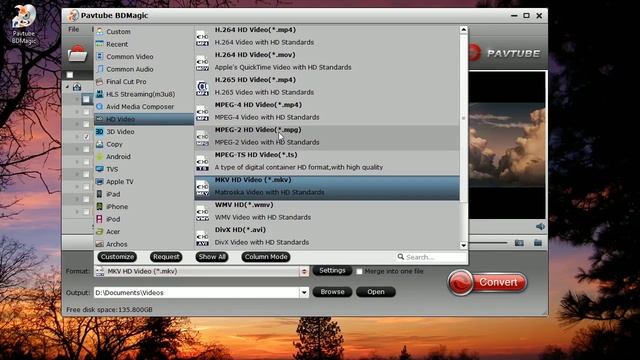Click 'Free disk space:135.800GB' status text
This screenshot has width=640, height=360.
[109, 310]
